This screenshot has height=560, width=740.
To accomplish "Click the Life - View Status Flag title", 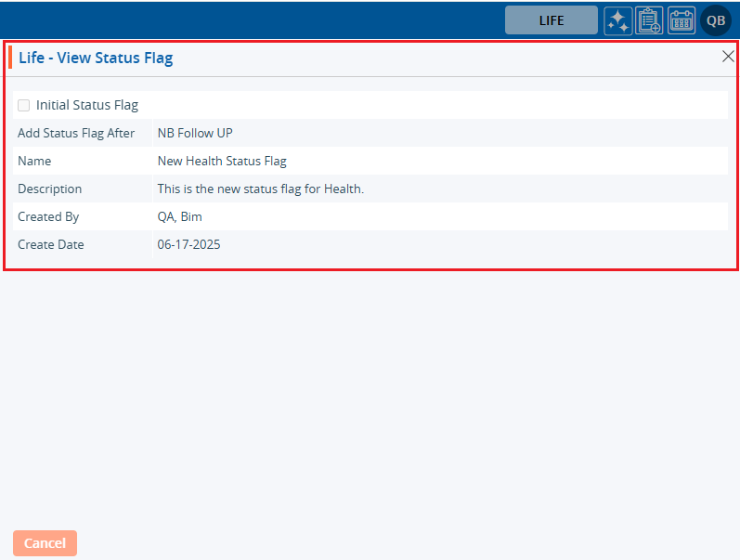I will point(96,58).
